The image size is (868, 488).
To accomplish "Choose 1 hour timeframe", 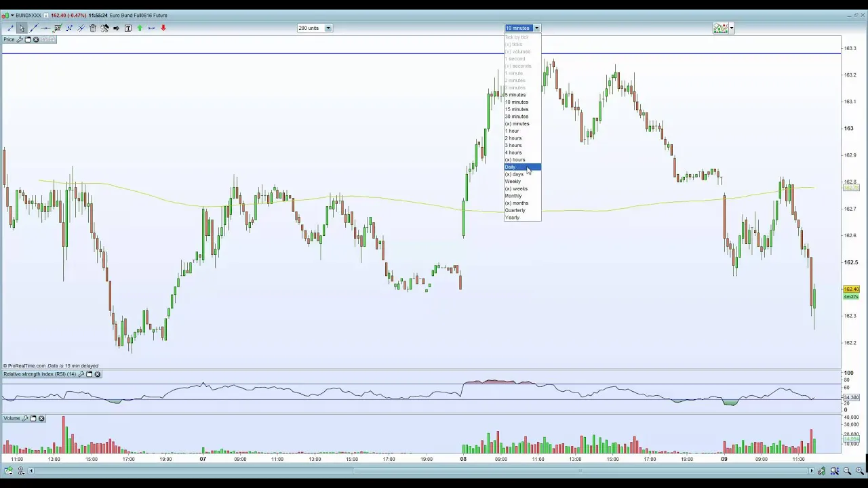I will (x=522, y=131).
